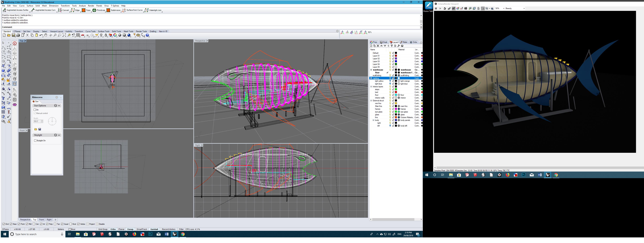Enable the Skylight On checkbox
The height and width of the screenshot is (243, 644).
35,141
